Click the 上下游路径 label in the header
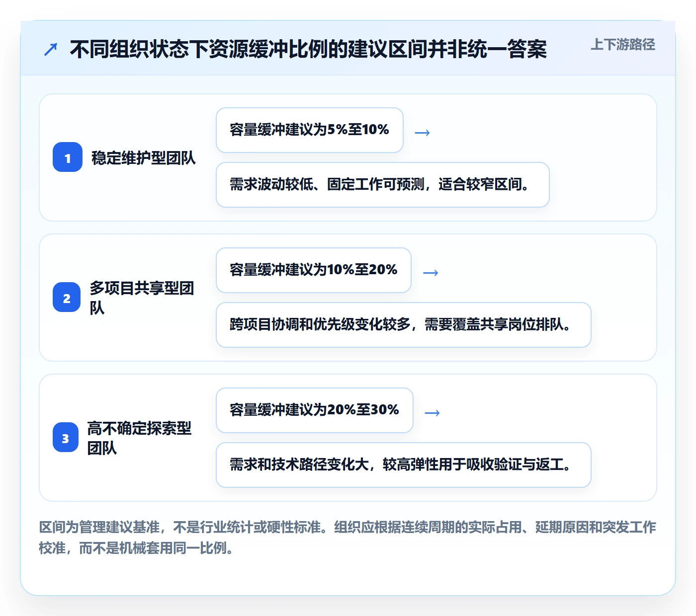Viewport: 696px width, 616px height. (622, 45)
